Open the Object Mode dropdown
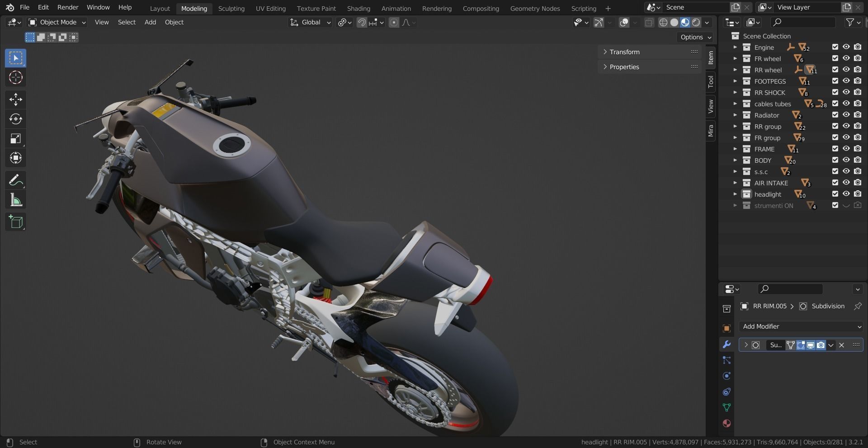 57,22
